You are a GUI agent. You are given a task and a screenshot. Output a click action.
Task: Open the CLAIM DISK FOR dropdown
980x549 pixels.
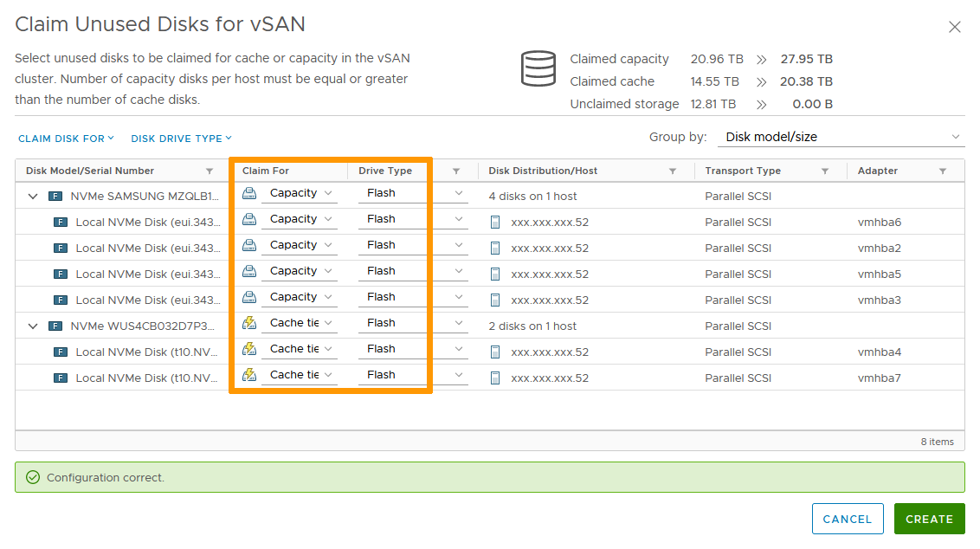coord(66,139)
